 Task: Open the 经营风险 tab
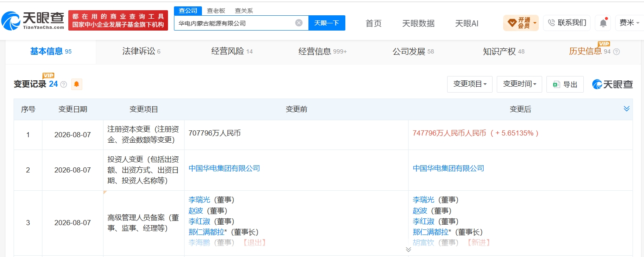[232, 51]
